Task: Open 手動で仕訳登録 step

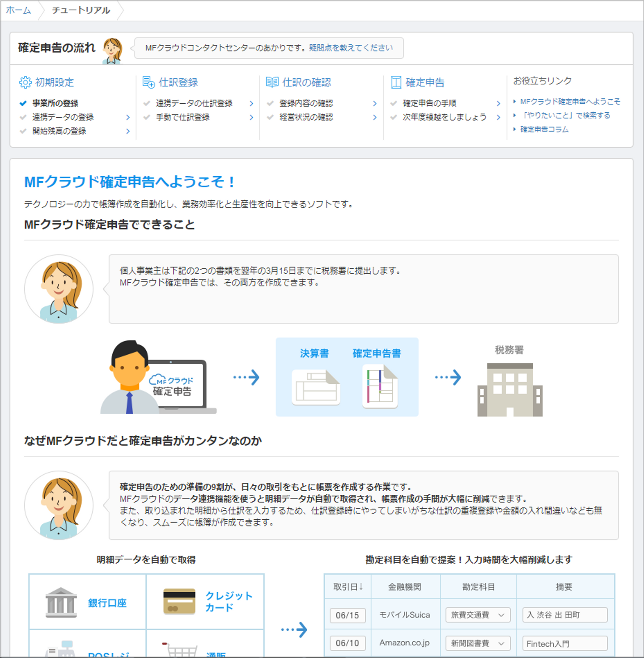Action: tap(183, 117)
